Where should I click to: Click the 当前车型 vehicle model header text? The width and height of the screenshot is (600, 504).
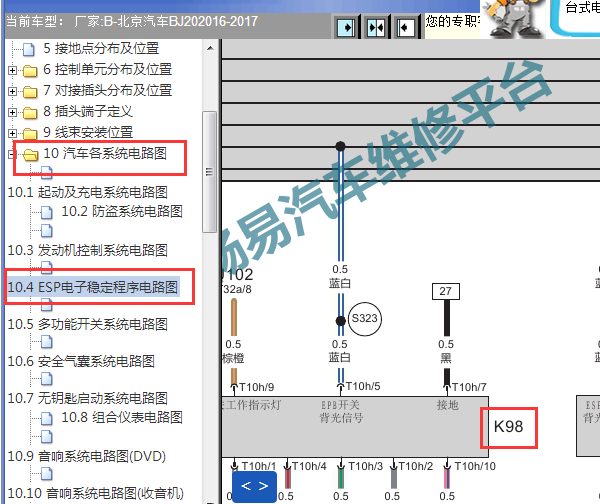(132, 21)
